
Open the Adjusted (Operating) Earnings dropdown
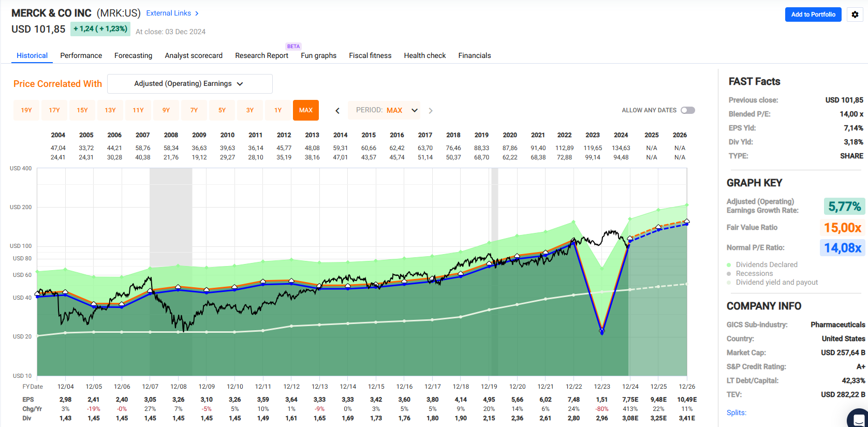tap(189, 84)
